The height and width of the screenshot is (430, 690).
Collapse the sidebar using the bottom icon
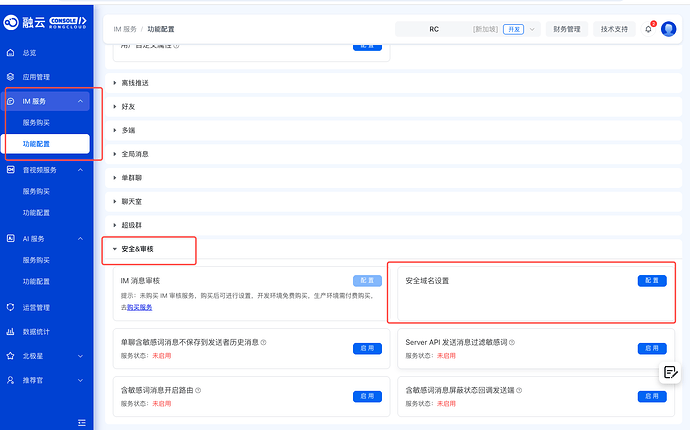tap(82, 421)
